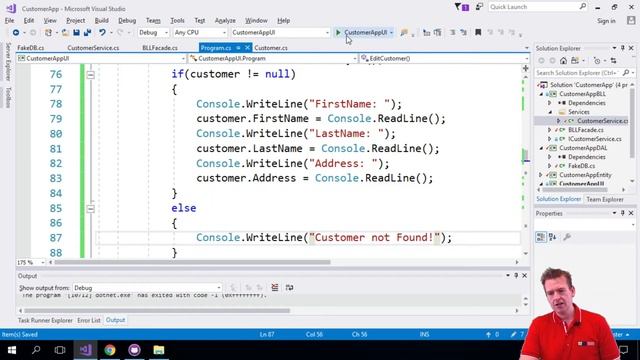Collapse the else block at line 85

[x=91, y=209]
